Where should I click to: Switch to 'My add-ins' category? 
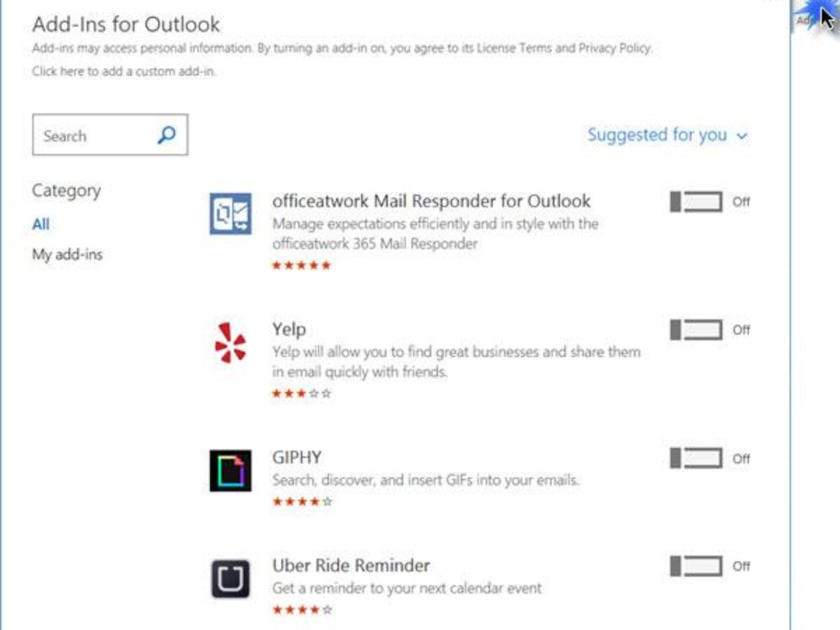[x=67, y=255]
